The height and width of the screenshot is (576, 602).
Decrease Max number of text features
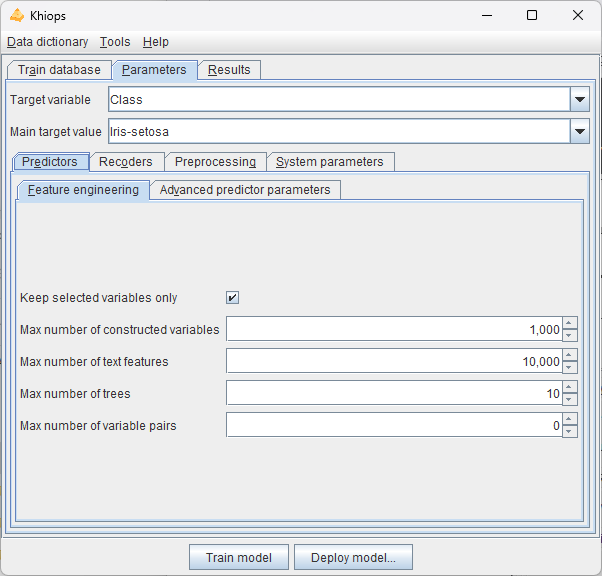tap(569, 367)
